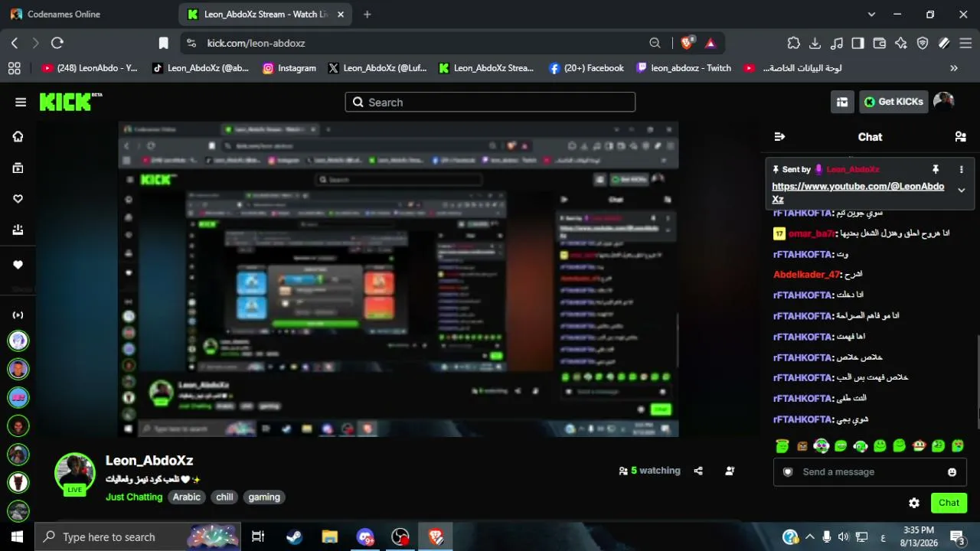Image resolution: width=980 pixels, height=551 pixels.
Task: Click the filled heart icon in sidebar
Action: [x=18, y=265]
